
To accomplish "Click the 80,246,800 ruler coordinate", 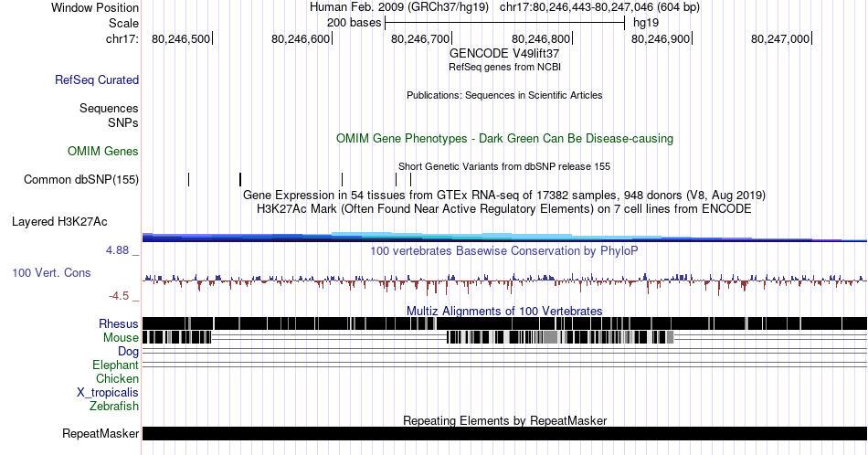I will click(541, 38).
